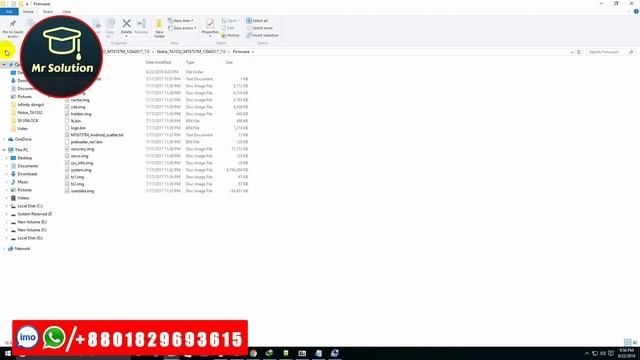Click the Refresh button beside address bar
This screenshot has height=360, width=640.
click(579, 52)
